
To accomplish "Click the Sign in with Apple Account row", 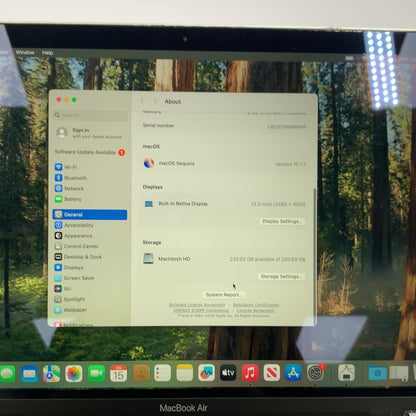I will click(x=89, y=133).
